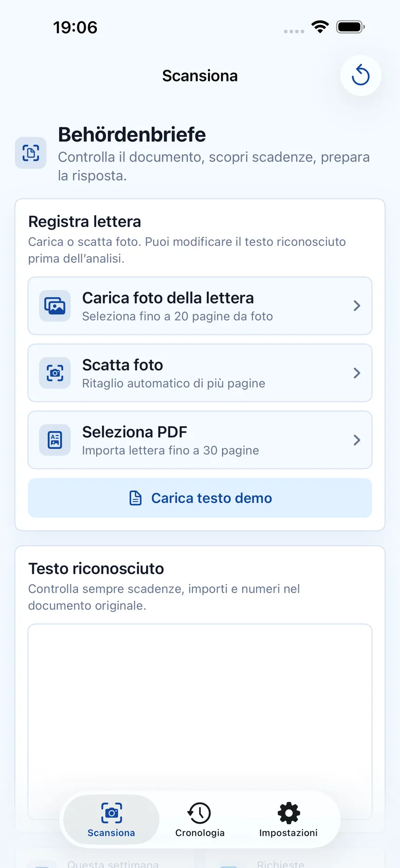Tap the circular reset arrow icon

(x=360, y=75)
